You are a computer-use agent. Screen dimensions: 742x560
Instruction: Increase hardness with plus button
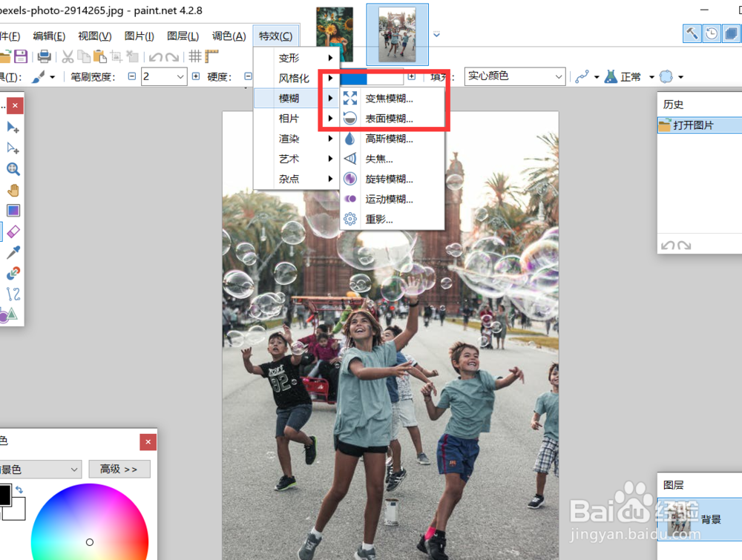coord(412,76)
